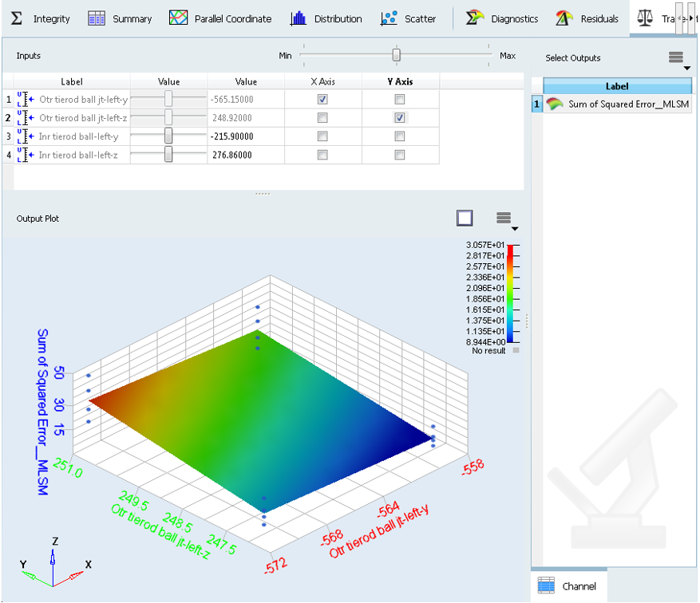
Task: Uncheck X Axis for Otr tierod ball jt-left-y
Action: [x=322, y=99]
